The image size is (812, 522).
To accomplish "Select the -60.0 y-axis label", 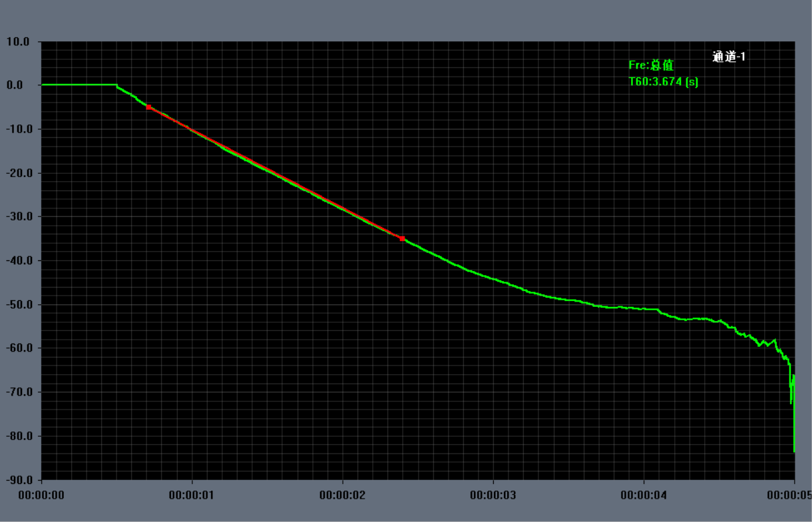I will (19, 348).
